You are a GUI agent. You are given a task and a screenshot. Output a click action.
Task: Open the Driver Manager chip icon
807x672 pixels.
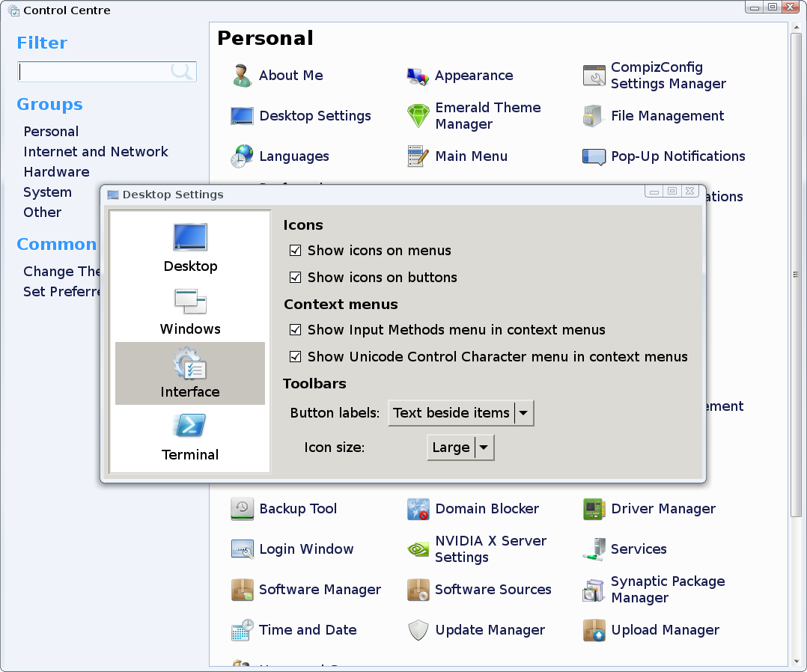(x=594, y=509)
